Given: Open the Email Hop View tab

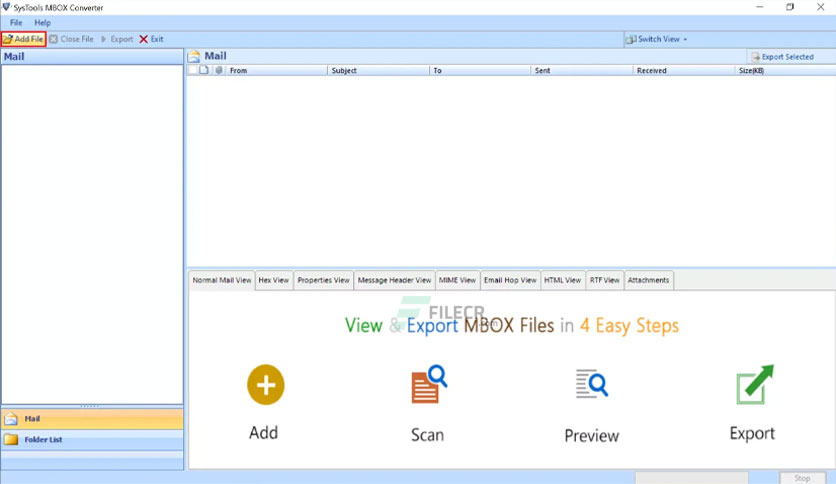Looking at the screenshot, I should pyautogui.click(x=510, y=280).
